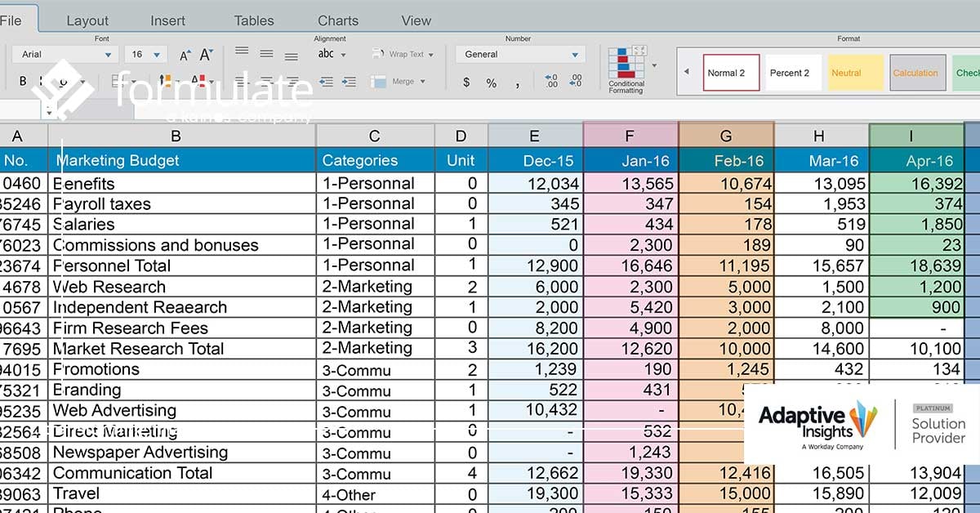The image size is (980, 513).
Task: Apply currency dollar format
Action: point(466,83)
